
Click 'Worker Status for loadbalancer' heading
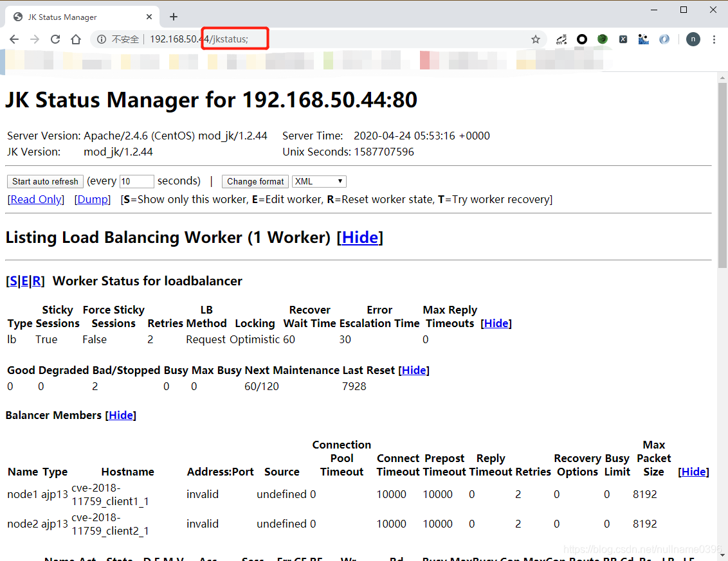(x=147, y=281)
